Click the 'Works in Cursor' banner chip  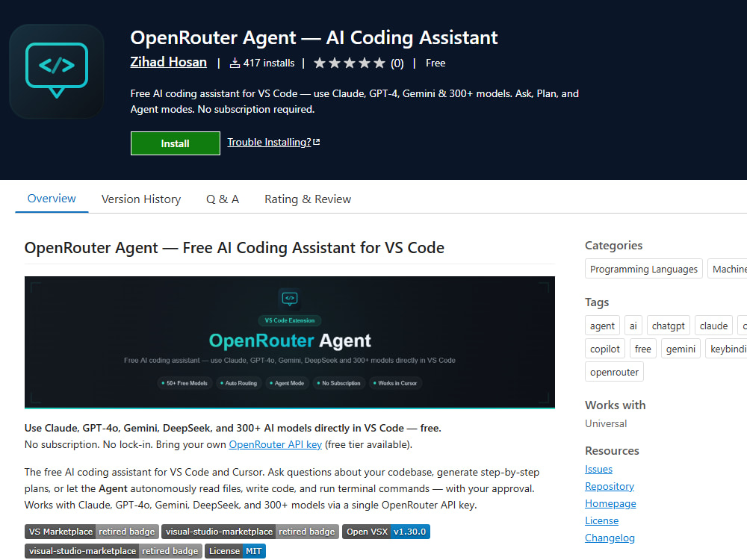coord(395,383)
